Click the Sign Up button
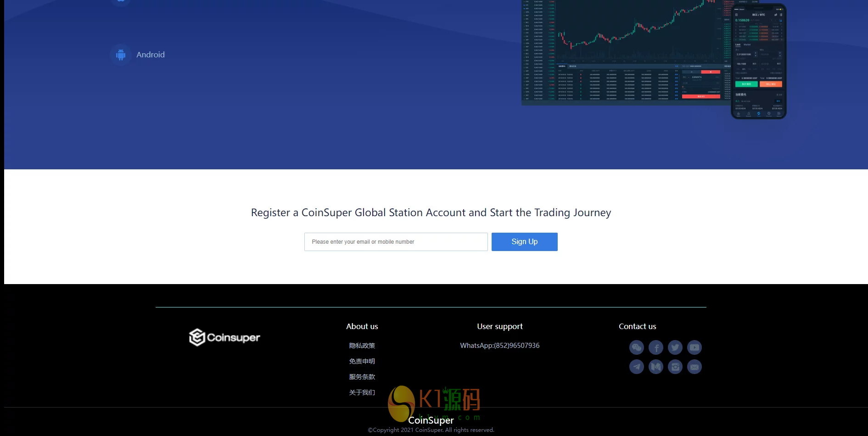The height and width of the screenshot is (436, 868). click(x=525, y=242)
